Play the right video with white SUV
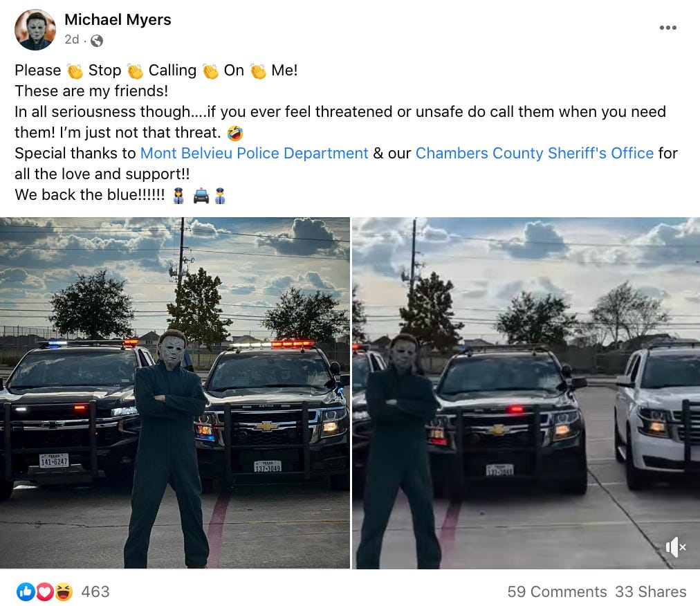 click(526, 393)
